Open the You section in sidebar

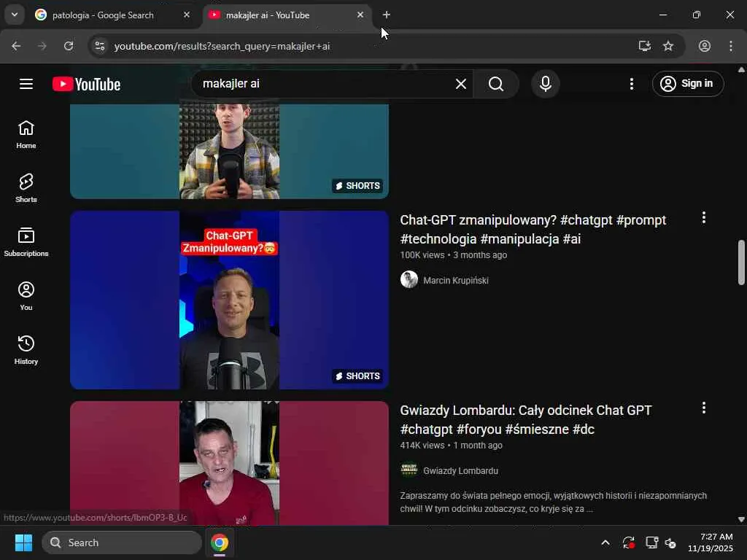coord(26,296)
